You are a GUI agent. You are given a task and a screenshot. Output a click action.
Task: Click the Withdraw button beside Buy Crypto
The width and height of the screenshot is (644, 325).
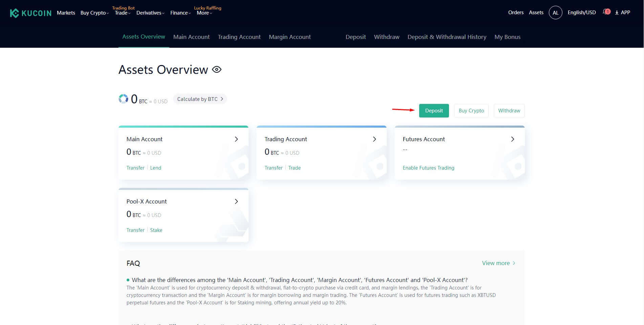(509, 111)
